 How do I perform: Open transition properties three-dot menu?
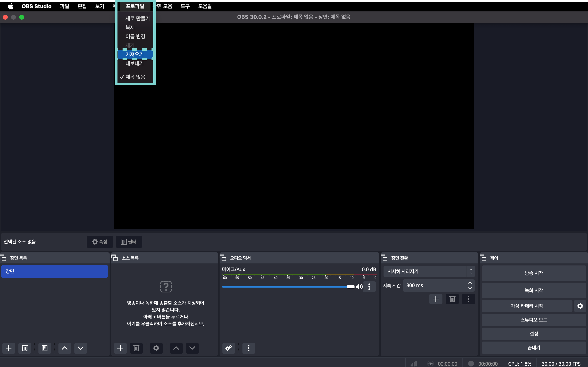click(x=468, y=299)
